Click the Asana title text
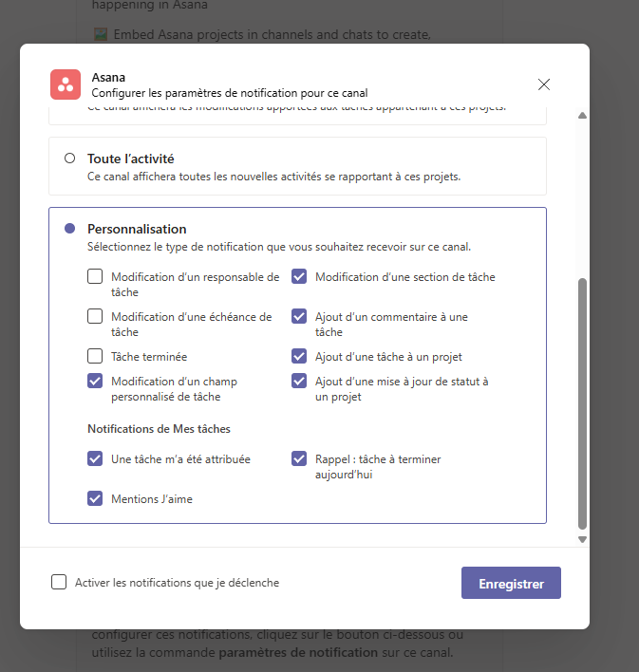Image resolution: width=639 pixels, height=672 pixels. click(108, 77)
